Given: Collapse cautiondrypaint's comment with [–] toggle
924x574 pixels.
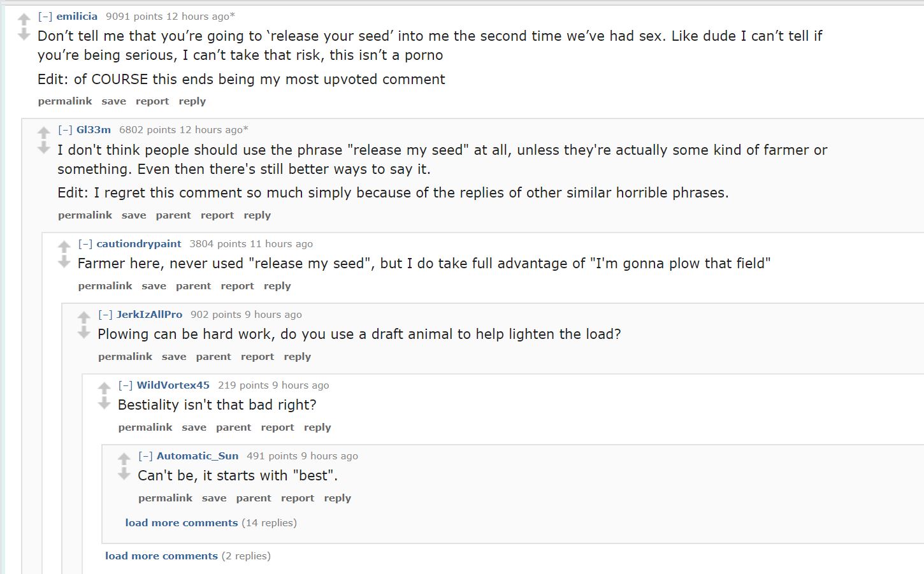Looking at the screenshot, I should pyautogui.click(x=85, y=244).
